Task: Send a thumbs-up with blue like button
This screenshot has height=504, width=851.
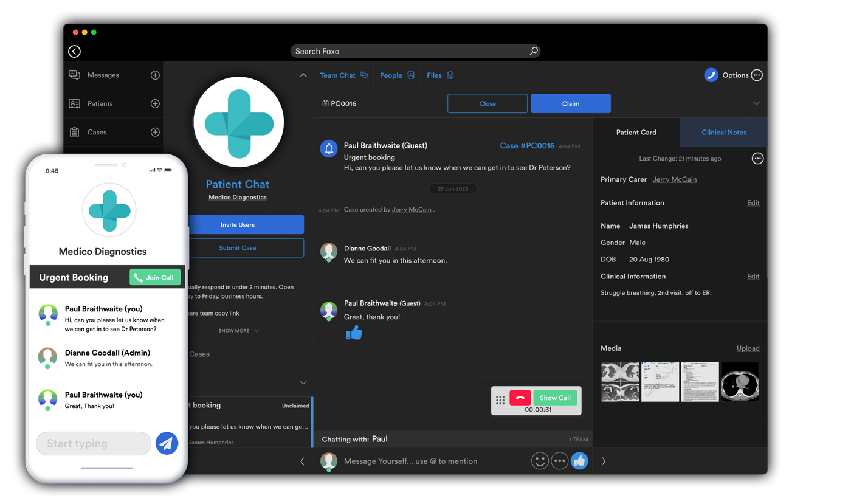Action: (580, 461)
